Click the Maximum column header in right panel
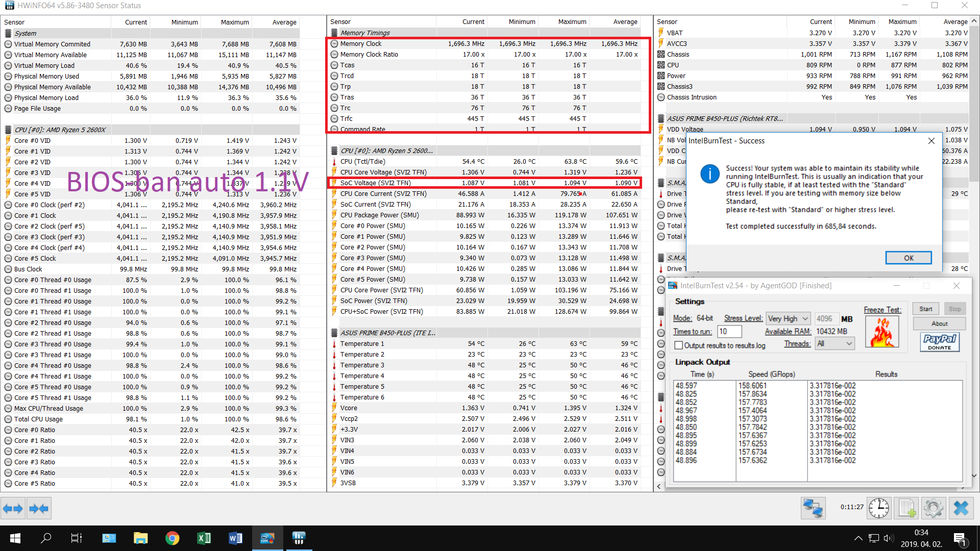 pos(902,21)
